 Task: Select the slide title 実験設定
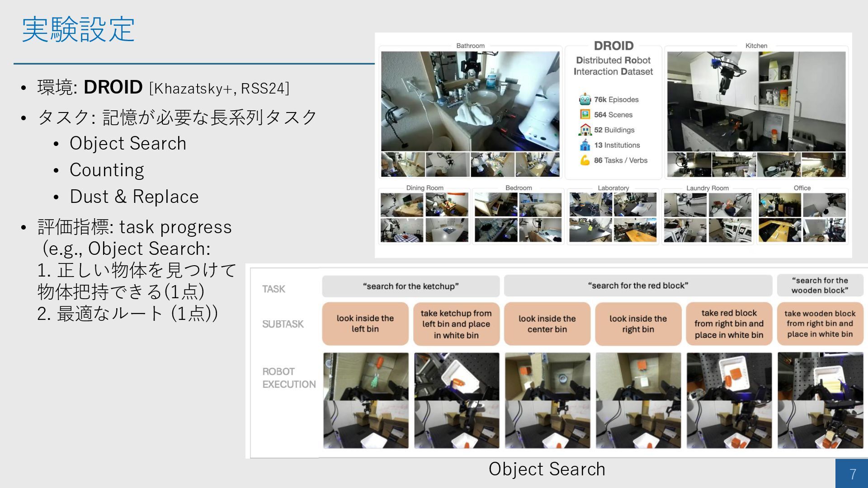tap(78, 29)
